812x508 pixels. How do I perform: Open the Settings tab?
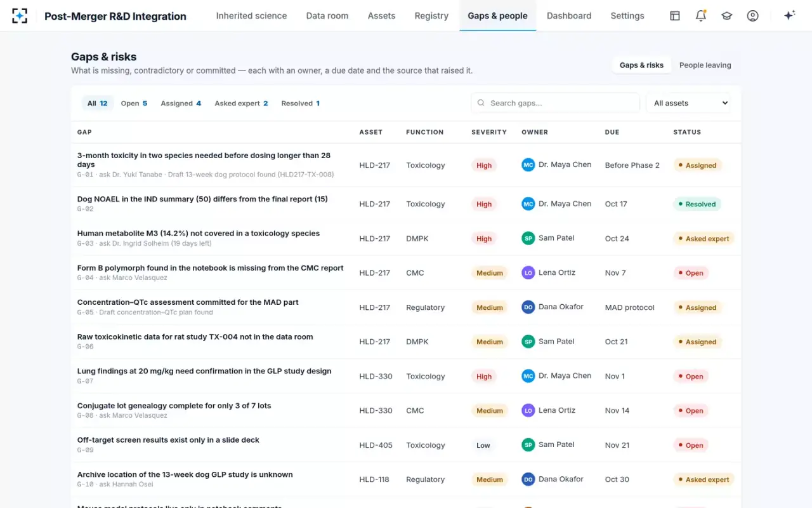point(627,16)
